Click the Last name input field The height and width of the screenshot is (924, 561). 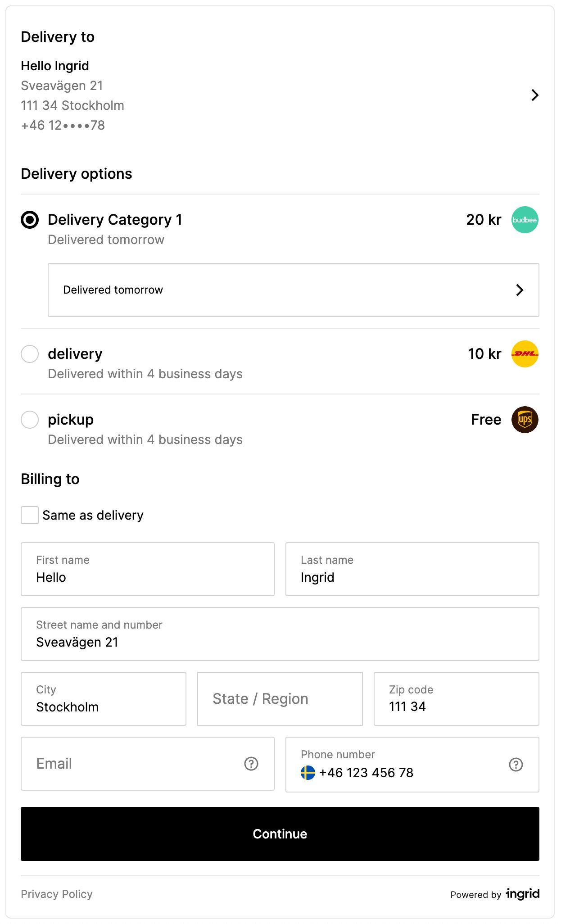[412, 570]
